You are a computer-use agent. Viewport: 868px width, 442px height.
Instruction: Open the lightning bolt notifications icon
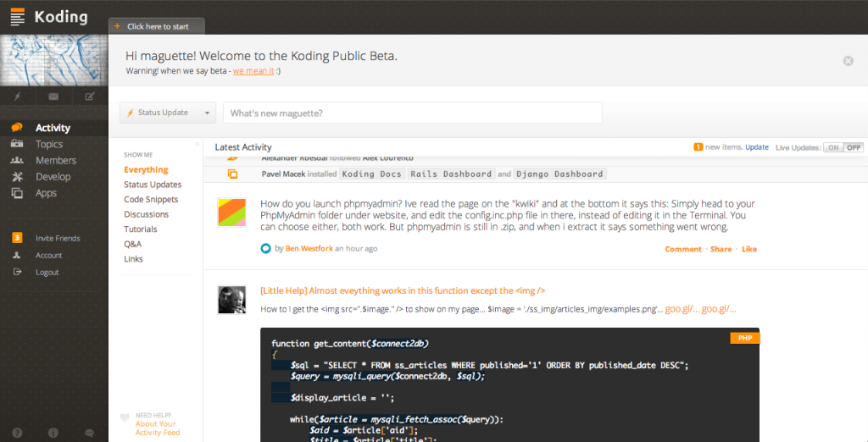click(x=17, y=97)
